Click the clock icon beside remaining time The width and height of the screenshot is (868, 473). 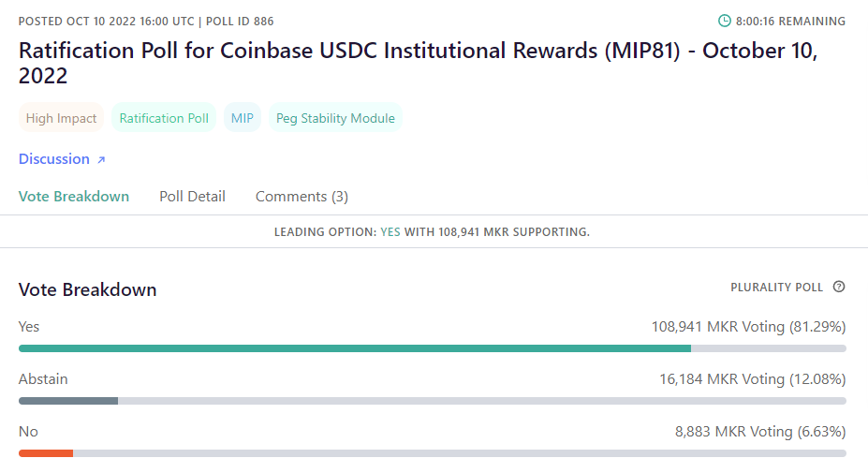[724, 21]
